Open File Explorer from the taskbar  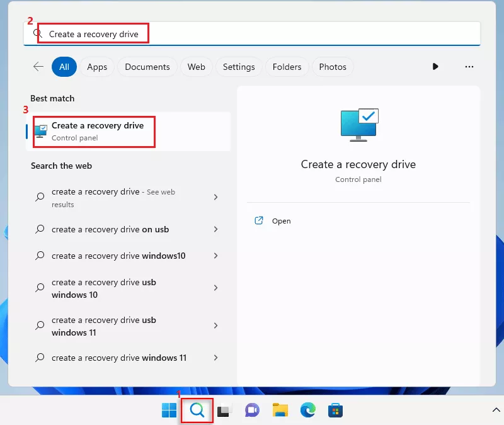[x=280, y=411]
